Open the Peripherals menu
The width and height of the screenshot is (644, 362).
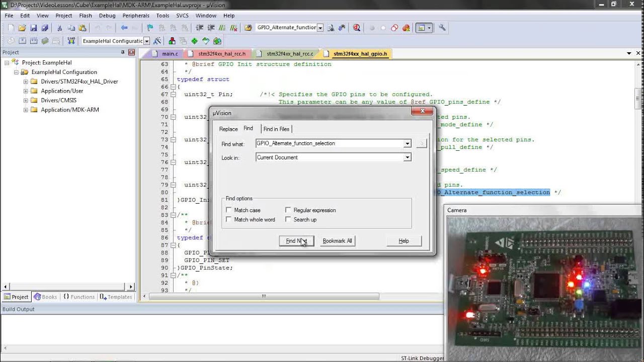[x=136, y=16]
